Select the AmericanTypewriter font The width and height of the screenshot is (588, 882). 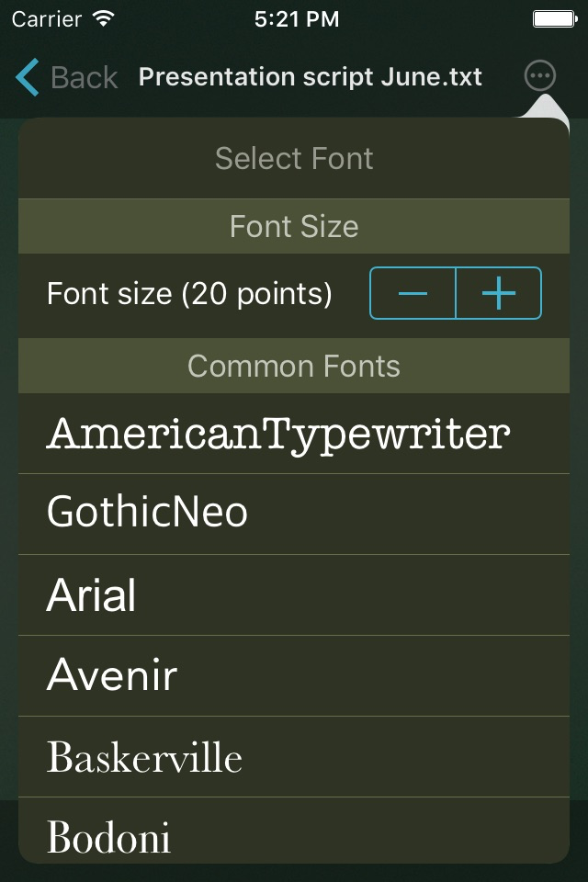click(x=294, y=434)
